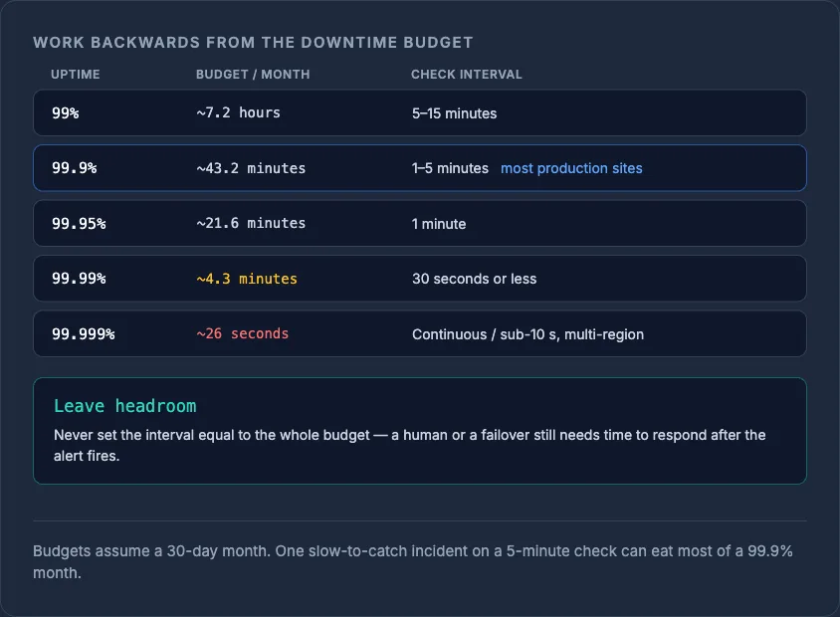
Task: Click the '30 seconds or less' interval
Action: pyautogui.click(x=474, y=279)
